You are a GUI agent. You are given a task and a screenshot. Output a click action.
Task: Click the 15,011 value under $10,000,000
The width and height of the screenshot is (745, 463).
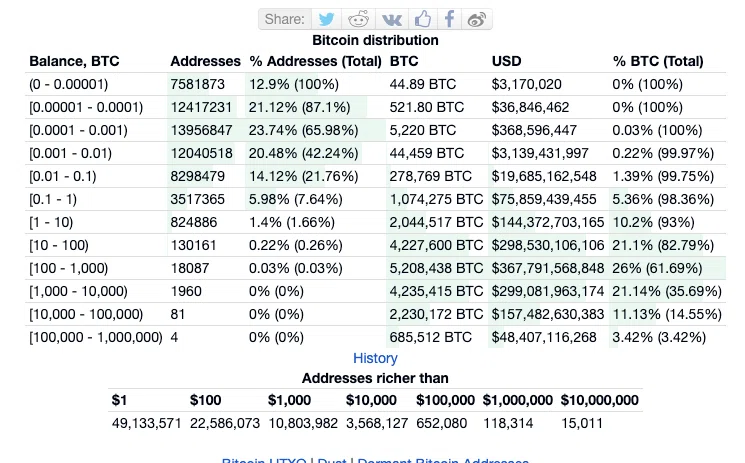pos(582,423)
